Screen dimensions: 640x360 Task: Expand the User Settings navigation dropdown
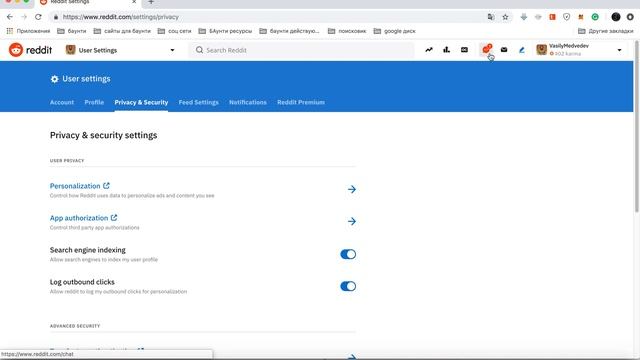click(x=172, y=50)
